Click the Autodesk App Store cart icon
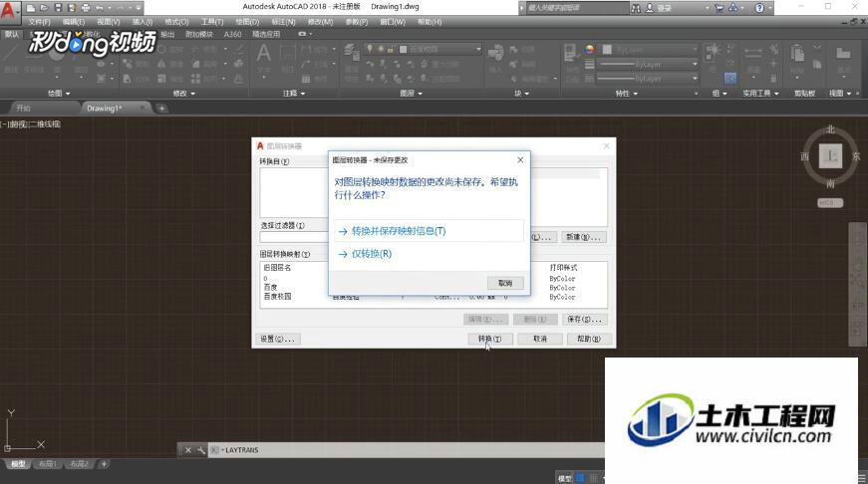Screen dimensions: 868x484 [x=720, y=8]
